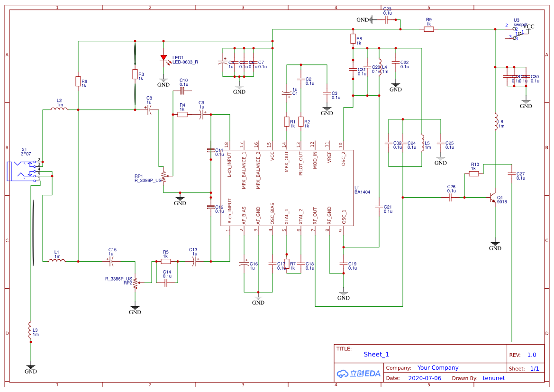
Task: Pick resistor R8 symbol
Action: point(353,39)
